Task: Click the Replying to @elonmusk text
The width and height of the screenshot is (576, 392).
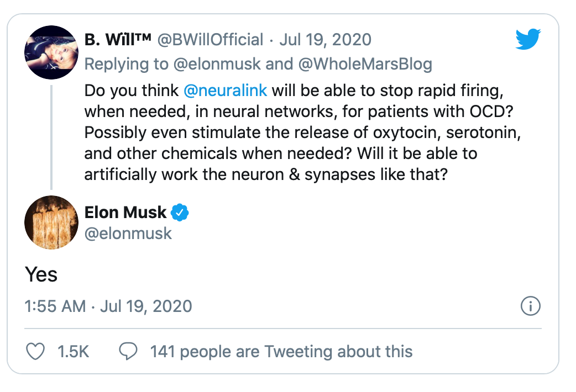Action: pyautogui.click(x=172, y=64)
